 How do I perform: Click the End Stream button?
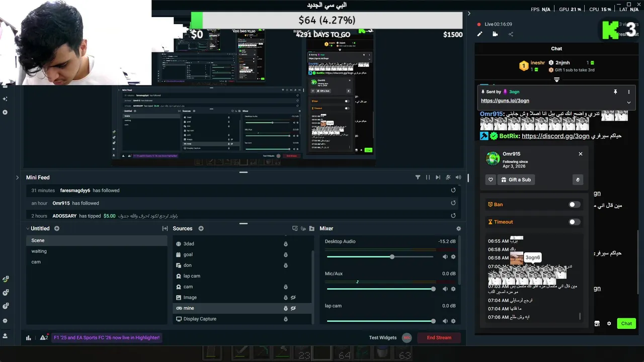439,338
